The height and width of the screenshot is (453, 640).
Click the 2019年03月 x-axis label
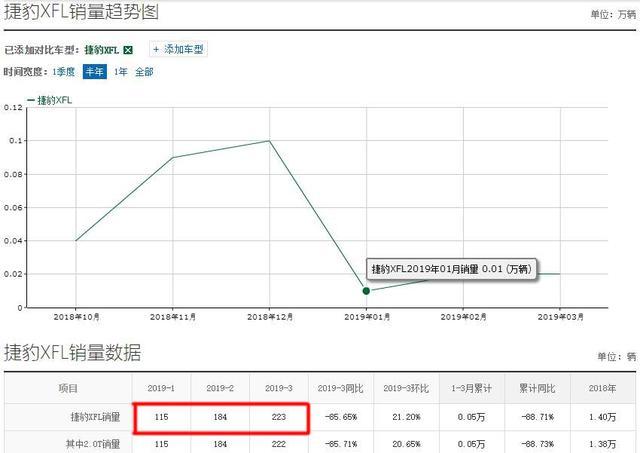click(560, 317)
